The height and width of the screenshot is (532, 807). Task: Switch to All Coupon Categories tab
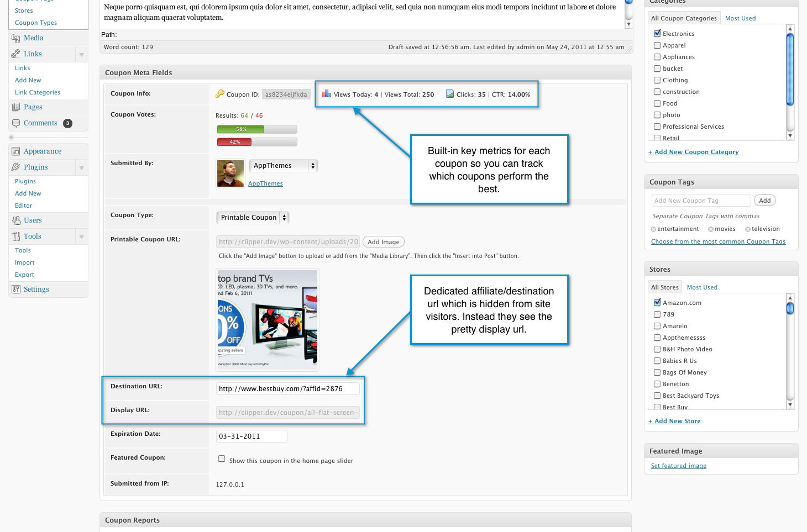pyautogui.click(x=684, y=18)
